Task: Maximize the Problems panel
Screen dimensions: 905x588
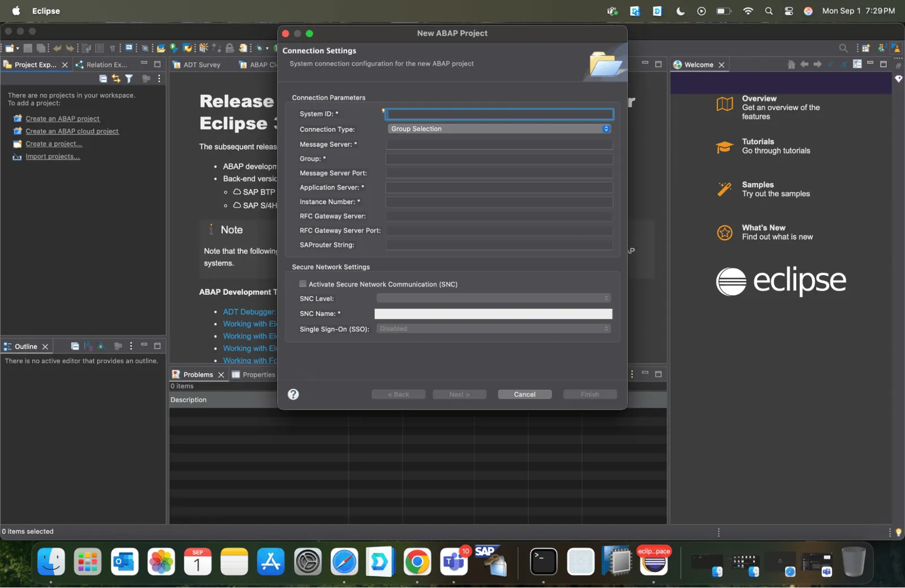Action: tap(658, 374)
